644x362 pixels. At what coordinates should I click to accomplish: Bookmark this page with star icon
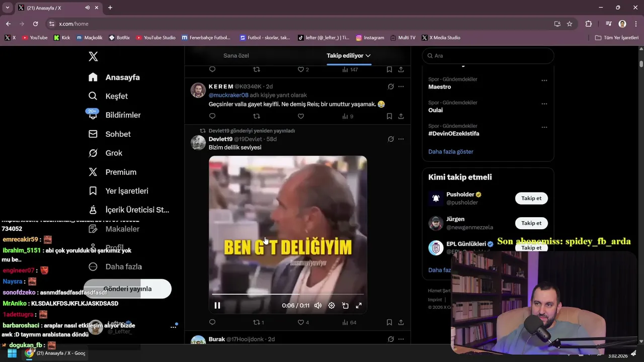click(570, 24)
